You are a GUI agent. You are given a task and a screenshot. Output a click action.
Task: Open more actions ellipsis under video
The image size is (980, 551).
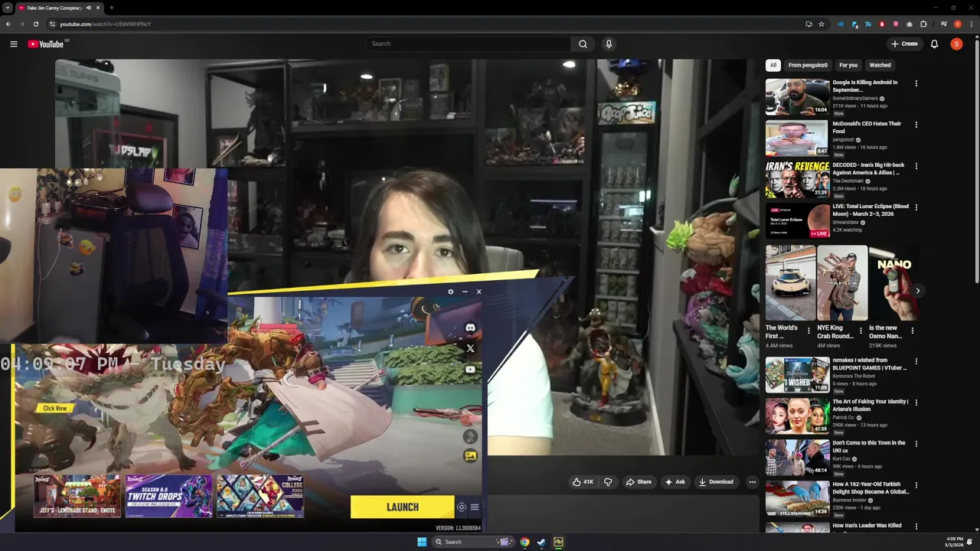coord(752,482)
